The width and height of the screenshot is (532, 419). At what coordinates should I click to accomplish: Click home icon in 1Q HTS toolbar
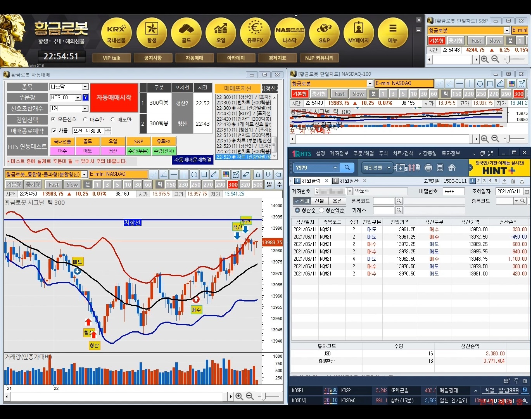click(x=452, y=168)
